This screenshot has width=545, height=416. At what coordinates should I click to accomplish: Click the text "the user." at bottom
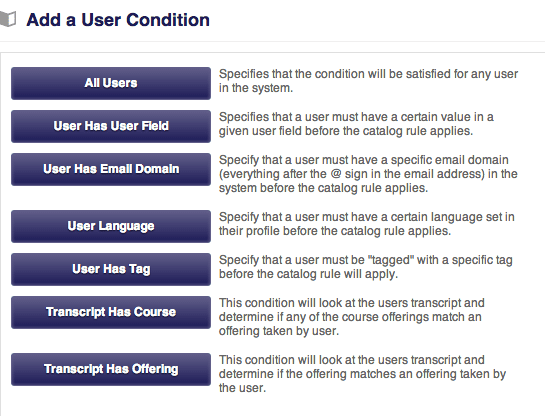pos(242,388)
